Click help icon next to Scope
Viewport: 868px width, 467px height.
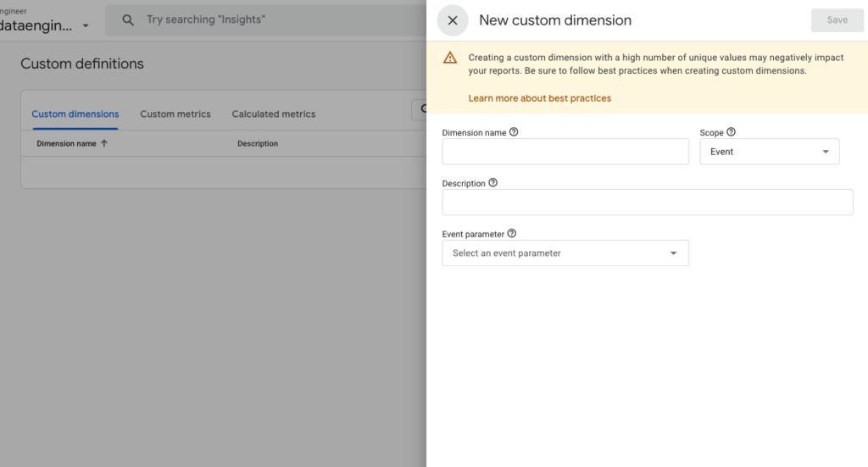click(731, 132)
